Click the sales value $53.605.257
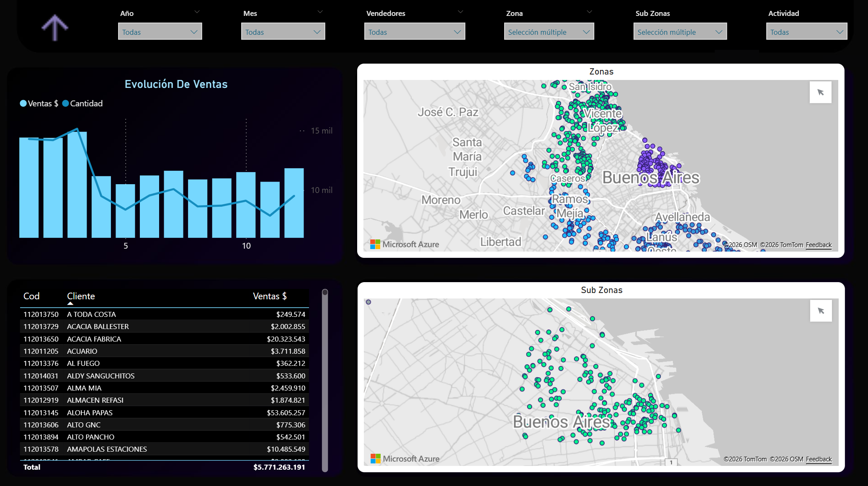The width and height of the screenshot is (868, 486). (286, 413)
